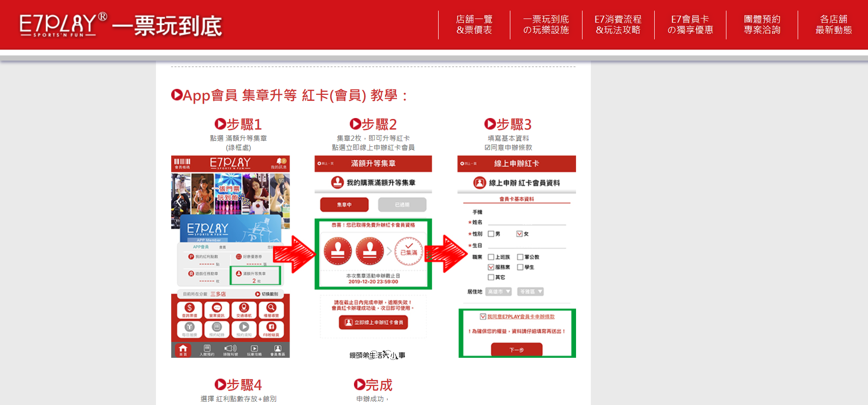Check the 上班族 occupation checkbox
868x405 pixels.
pos(491,257)
